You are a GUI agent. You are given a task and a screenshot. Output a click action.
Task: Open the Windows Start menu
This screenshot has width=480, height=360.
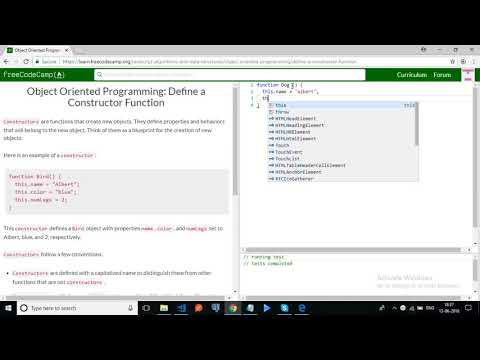[x=8, y=308]
